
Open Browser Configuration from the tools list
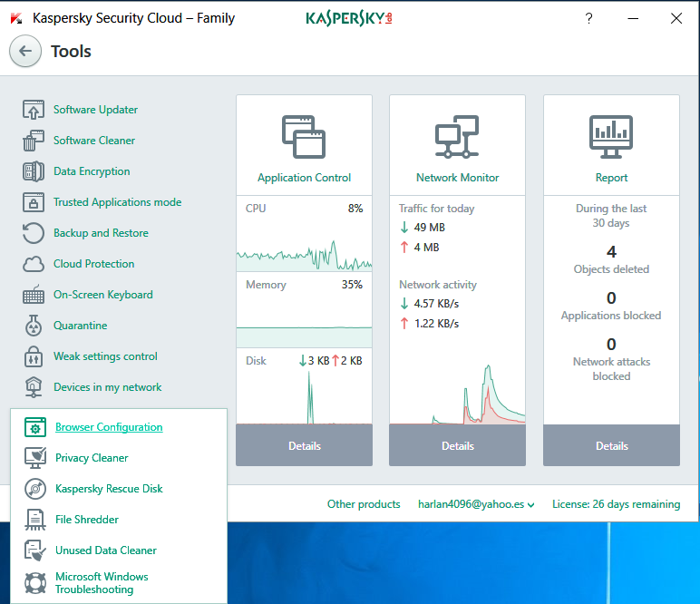pyautogui.click(x=109, y=427)
